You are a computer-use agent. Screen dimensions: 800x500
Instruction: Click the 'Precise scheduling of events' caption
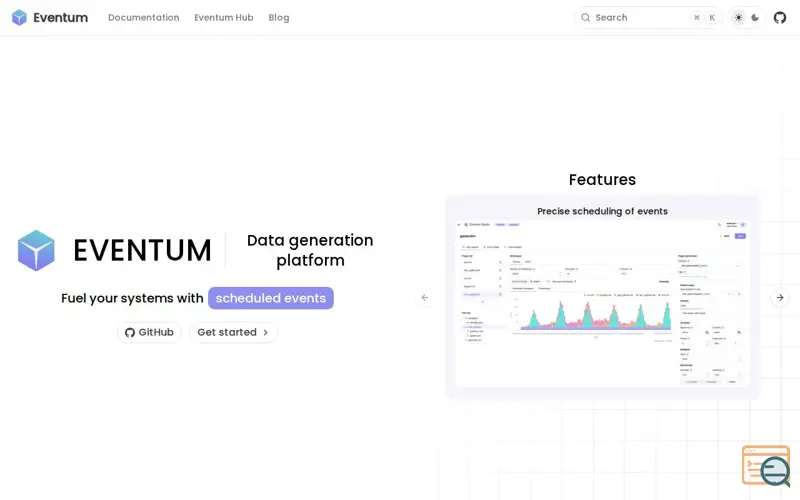pos(602,211)
